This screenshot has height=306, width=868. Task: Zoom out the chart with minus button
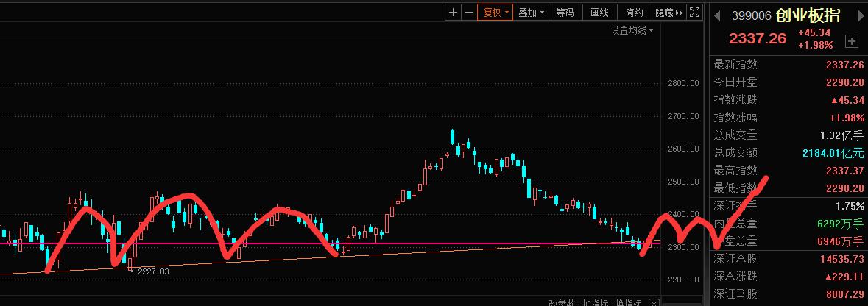point(470,13)
